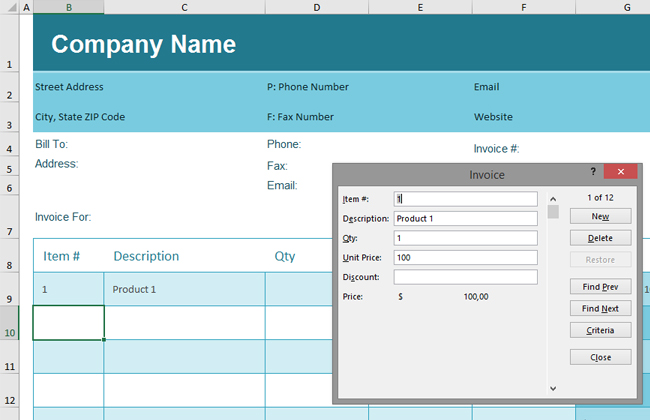Delete the current record with the Delete button
Viewport: 650px width, 420px height.
(600, 238)
